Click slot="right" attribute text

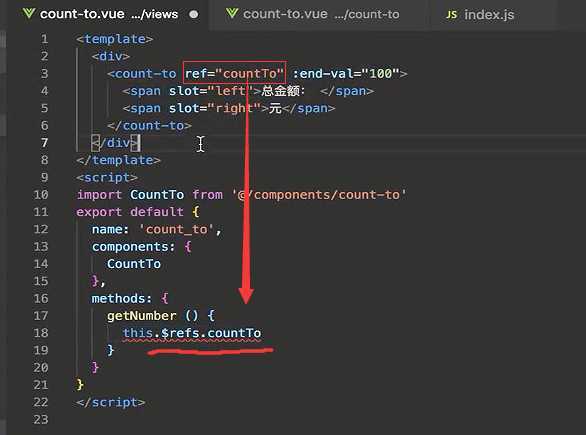215,108
